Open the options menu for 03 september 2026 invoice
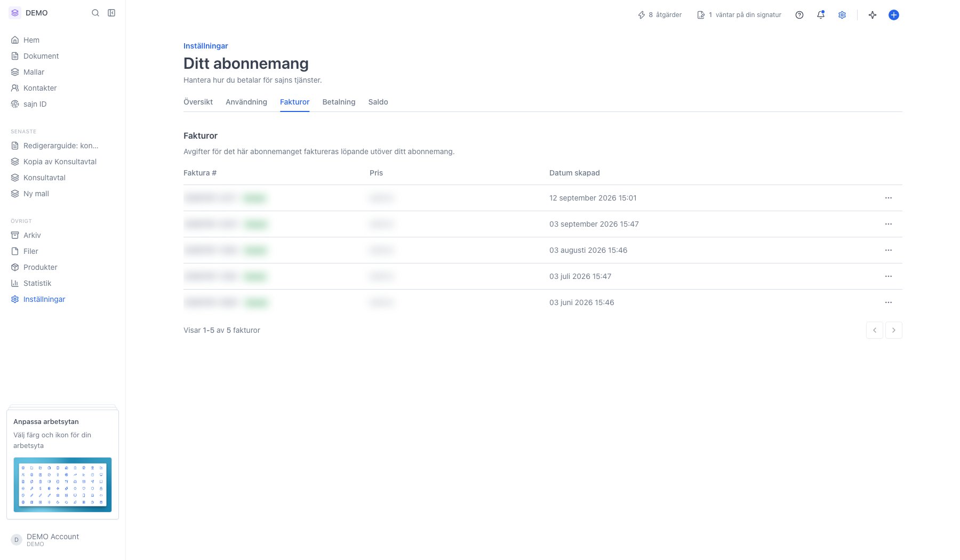Image resolution: width=960 pixels, height=560 pixels. tap(889, 224)
